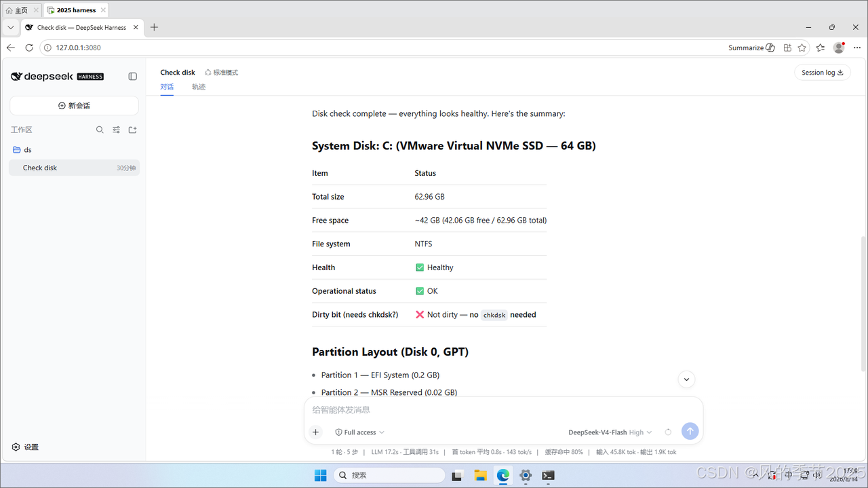Open Windows Start menu
This screenshot has width=868, height=488.
[x=321, y=475]
